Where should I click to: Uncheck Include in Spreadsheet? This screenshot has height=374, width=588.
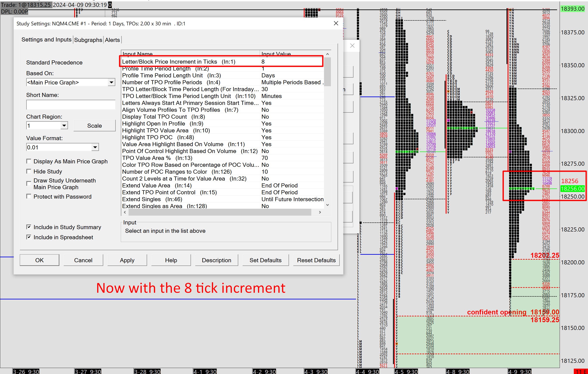tap(29, 237)
